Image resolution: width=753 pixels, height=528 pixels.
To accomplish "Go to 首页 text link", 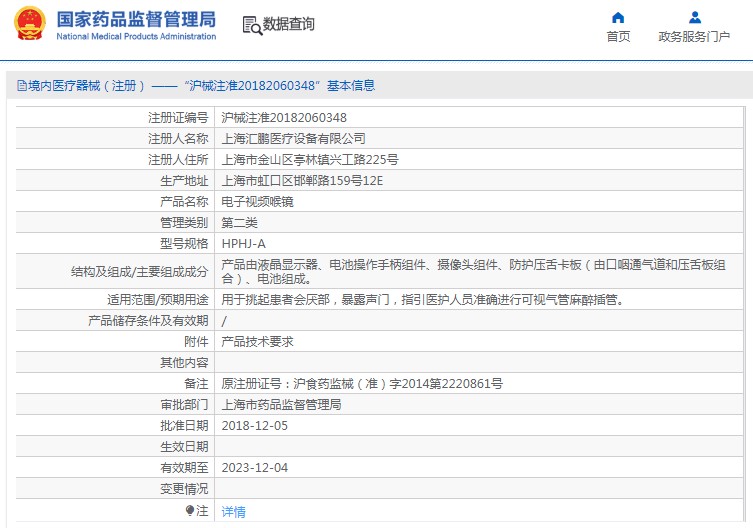I will [x=618, y=37].
